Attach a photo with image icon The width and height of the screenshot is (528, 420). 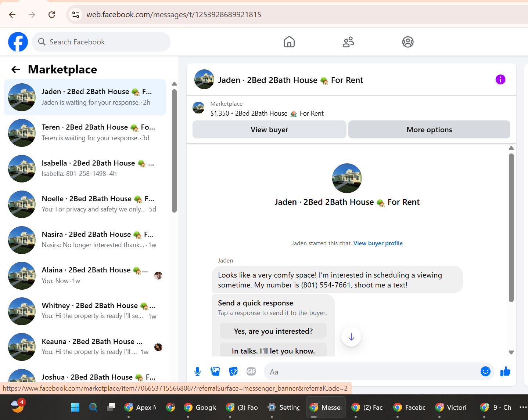pyautogui.click(x=215, y=372)
